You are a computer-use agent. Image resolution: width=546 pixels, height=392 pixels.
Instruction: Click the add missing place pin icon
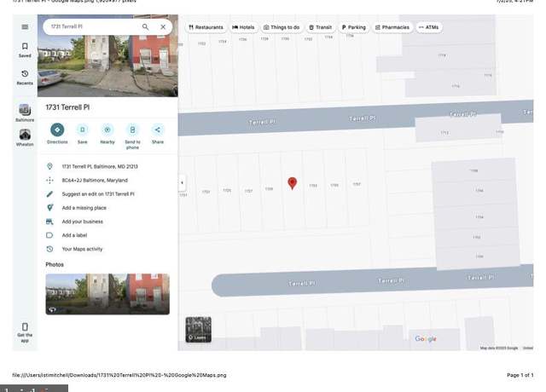49,208
